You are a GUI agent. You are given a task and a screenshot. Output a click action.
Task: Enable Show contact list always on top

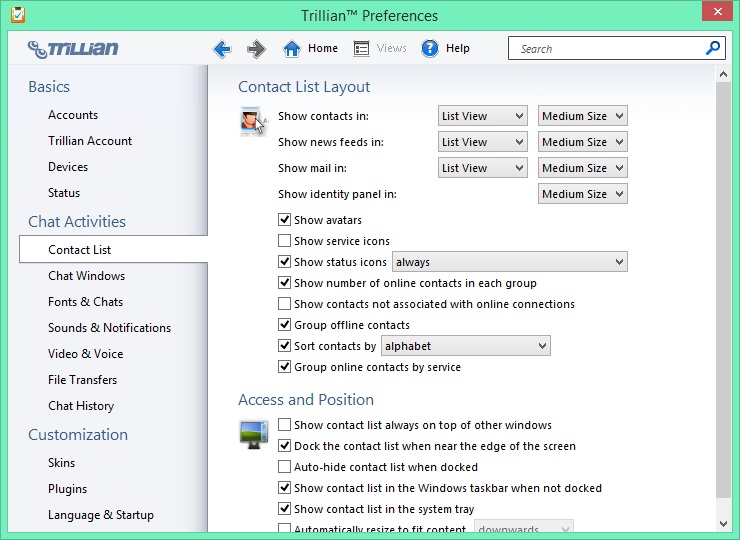click(x=284, y=425)
